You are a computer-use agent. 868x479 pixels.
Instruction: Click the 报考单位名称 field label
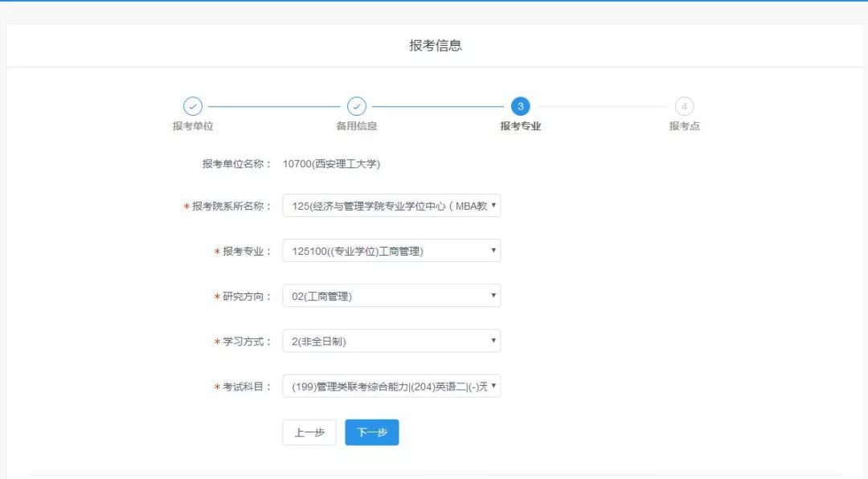tap(236, 164)
